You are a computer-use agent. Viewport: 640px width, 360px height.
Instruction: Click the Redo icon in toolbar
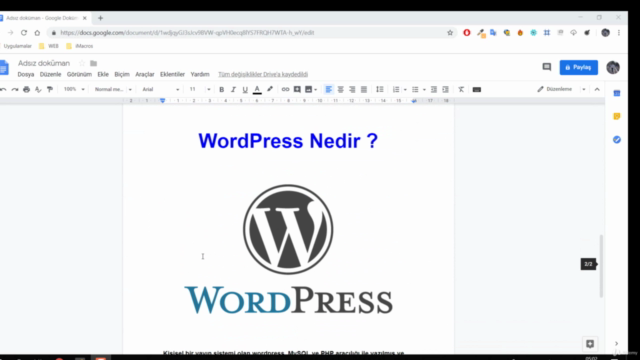click(15, 89)
